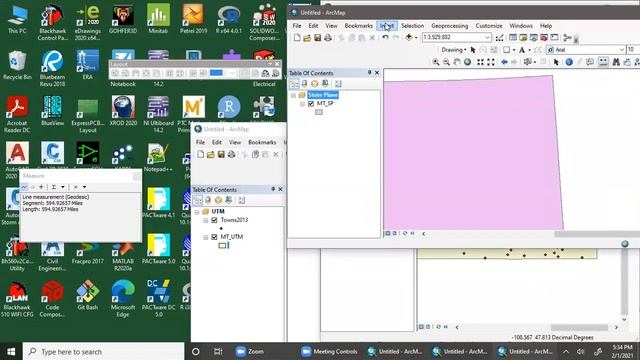Screen dimensions: 640x360
Task: Click Save icon in State Plane ArcMap
Action: click(x=317, y=38)
